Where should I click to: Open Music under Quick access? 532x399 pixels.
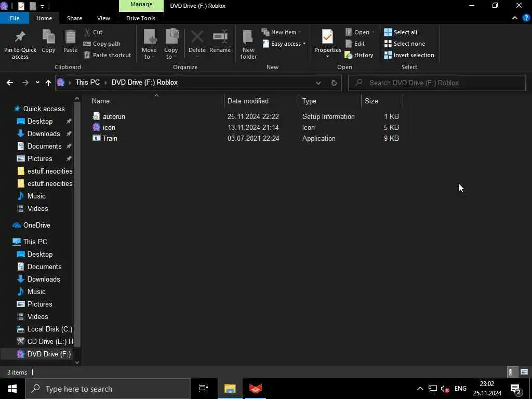pyautogui.click(x=36, y=196)
